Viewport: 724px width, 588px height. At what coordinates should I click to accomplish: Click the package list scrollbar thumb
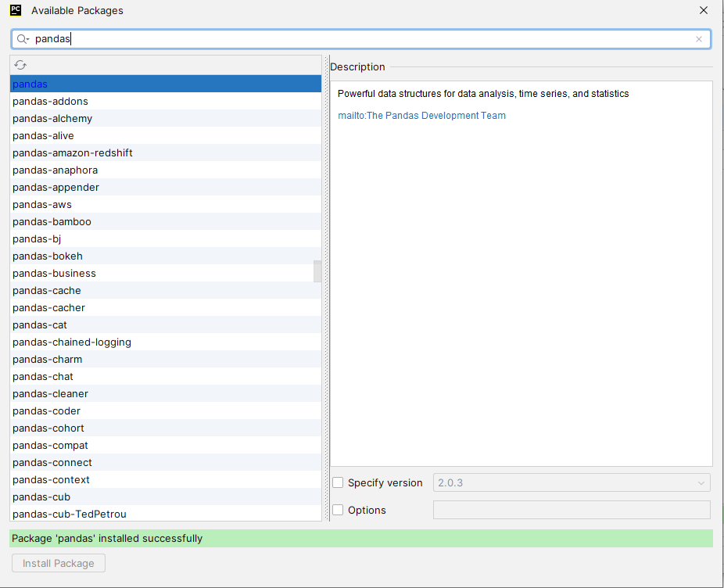click(317, 271)
